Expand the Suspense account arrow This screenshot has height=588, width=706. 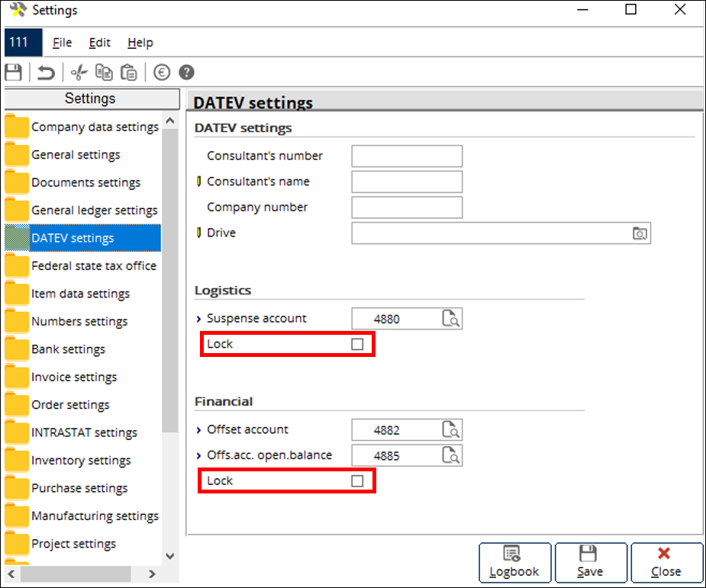click(198, 319)
